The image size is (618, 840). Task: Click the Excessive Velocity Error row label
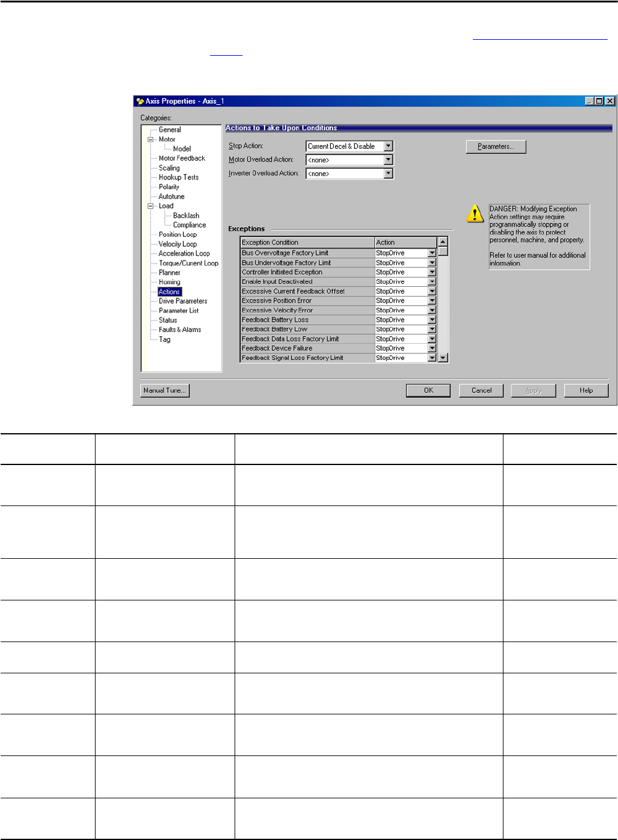(x=277, y=310)
